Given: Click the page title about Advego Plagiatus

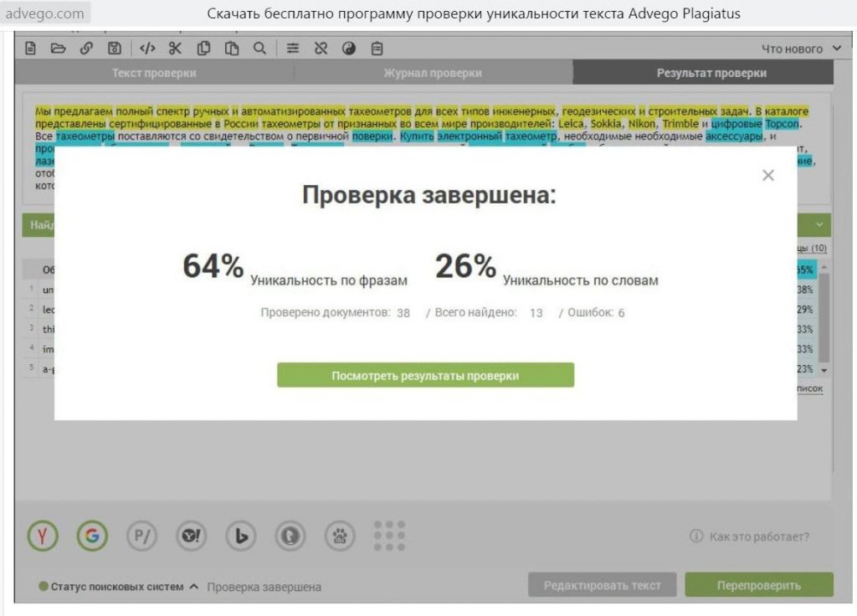Looking at the screenshot, I should pos(474,13).
